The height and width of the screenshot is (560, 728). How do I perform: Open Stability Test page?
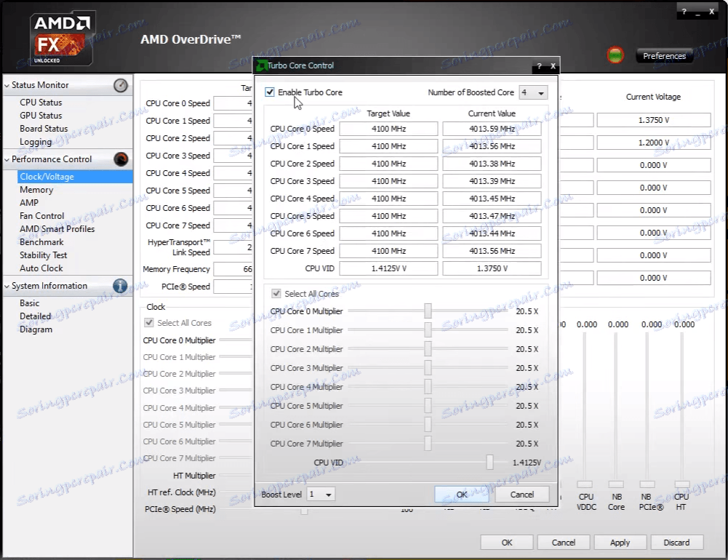click(43, 255)
